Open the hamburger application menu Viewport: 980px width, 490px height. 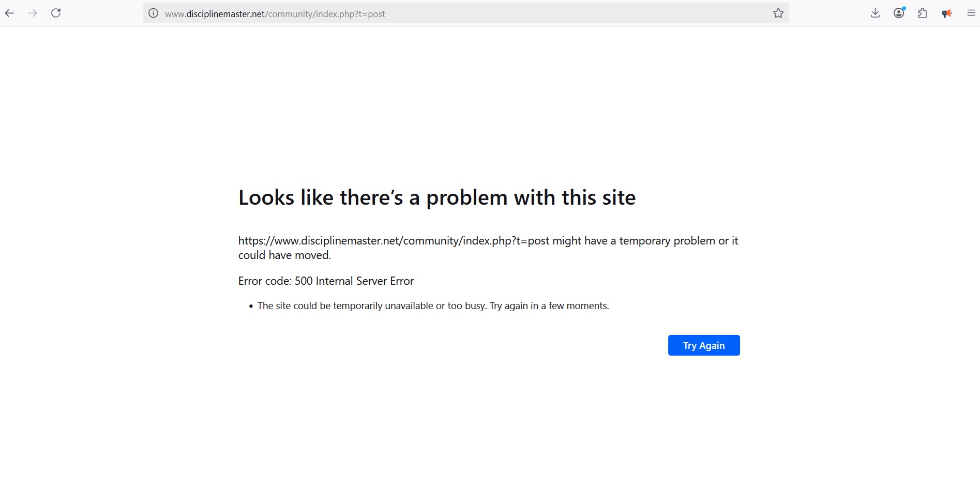pyautogui.click(x=971, y=13)
